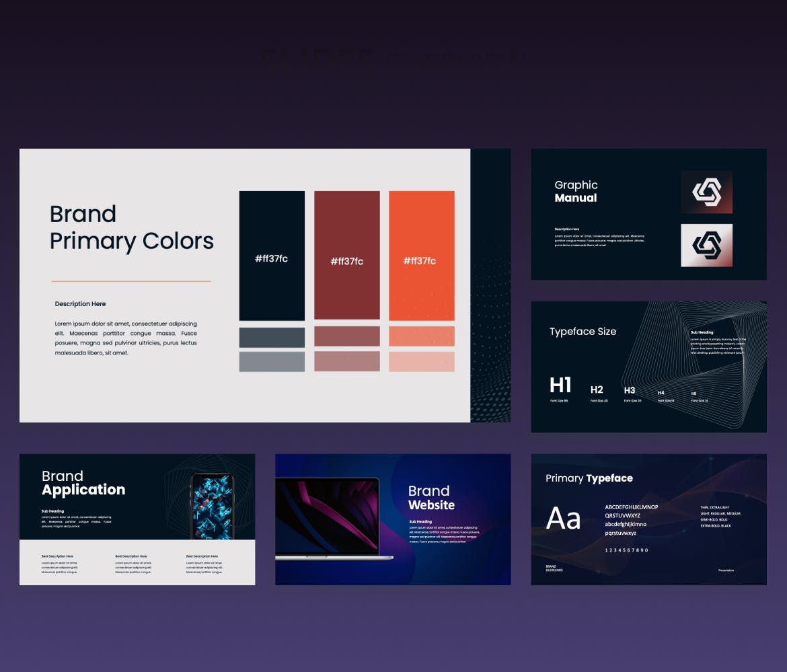This screenshot has height=672, width=787.
Task: Select the phone mockup in Brand Application slide
Action: [212, 506]
